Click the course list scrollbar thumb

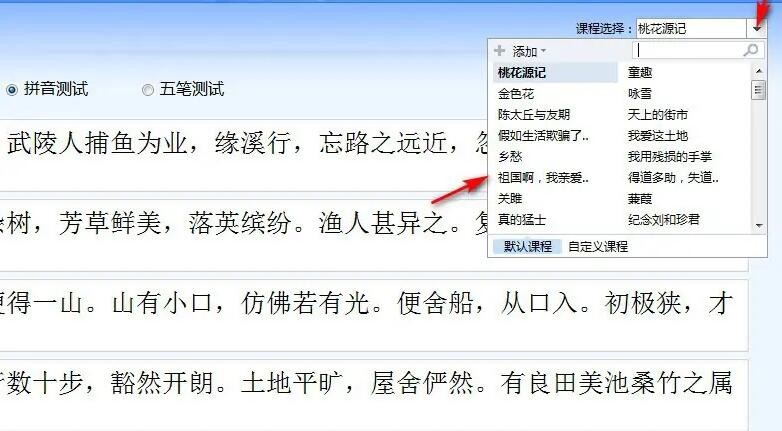(x=759, y=90)
